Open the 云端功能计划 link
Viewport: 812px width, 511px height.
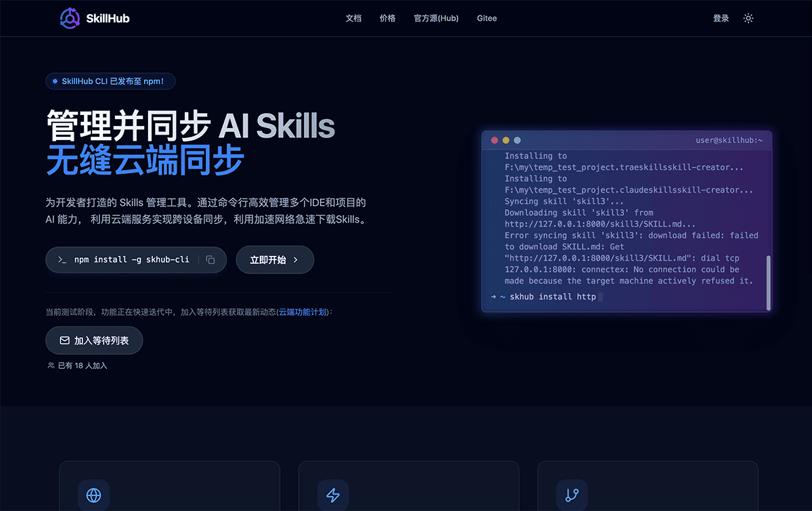[302, 312]
